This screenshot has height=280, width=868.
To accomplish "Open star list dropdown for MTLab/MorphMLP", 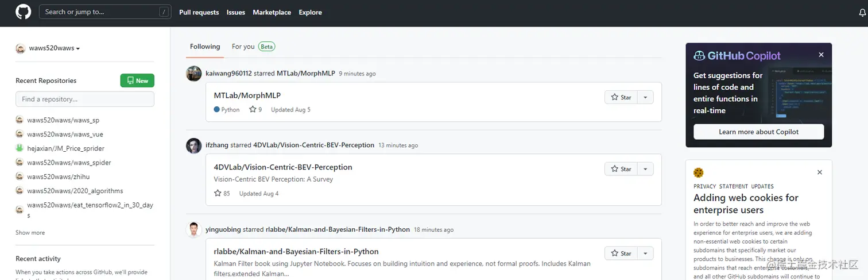I will (x=645, y=97).
